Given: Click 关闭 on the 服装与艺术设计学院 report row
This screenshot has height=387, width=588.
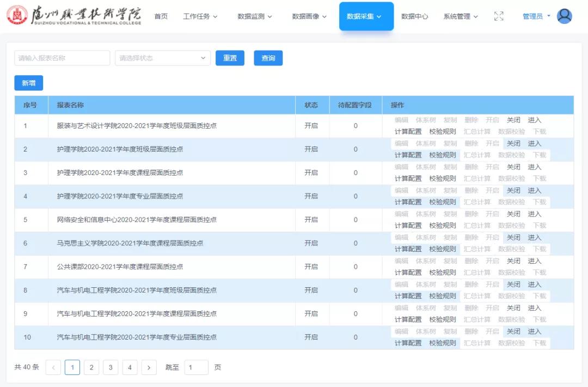Looking at the screenshot, I should pyautogui.click(x=513, y=120).
